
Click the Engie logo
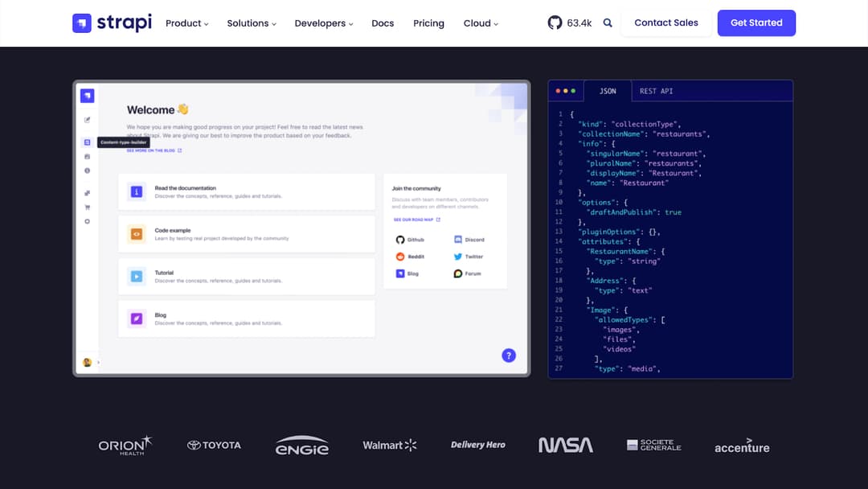[301, 446]
